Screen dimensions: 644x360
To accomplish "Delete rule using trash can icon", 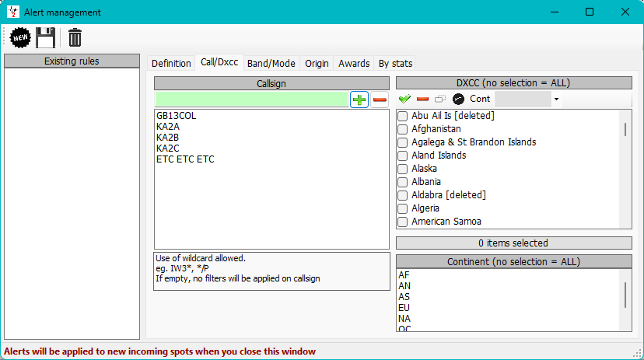I will [75, 38].
